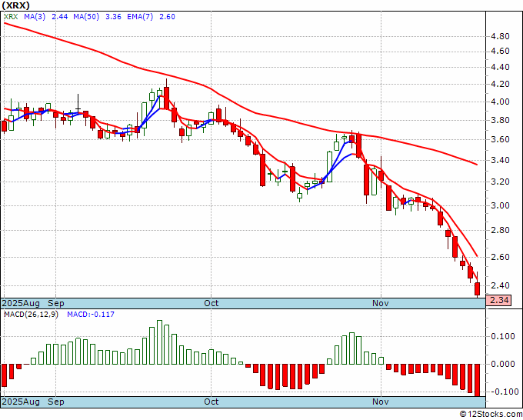Click the 3.00 price axis label

click(501, 205)
